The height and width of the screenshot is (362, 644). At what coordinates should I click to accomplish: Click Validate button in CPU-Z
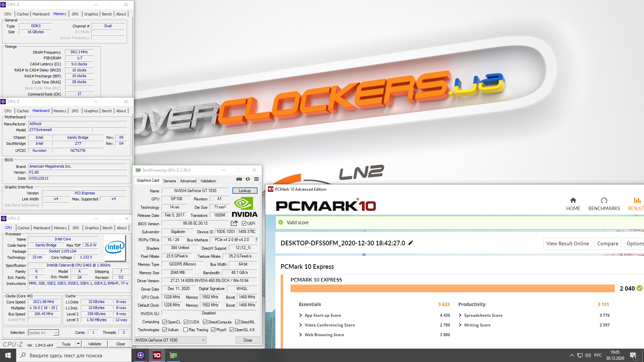95,344
